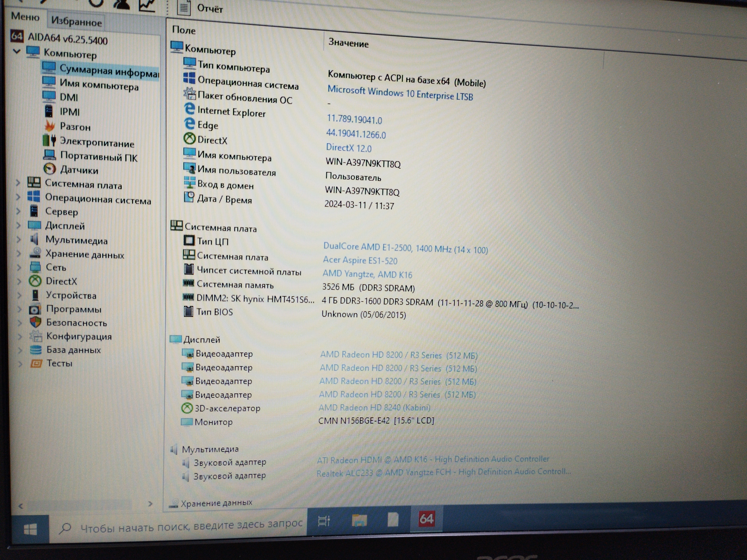
Task: Open the Edge version 44.19041.1266.0 link
Action: click(356, 134)
